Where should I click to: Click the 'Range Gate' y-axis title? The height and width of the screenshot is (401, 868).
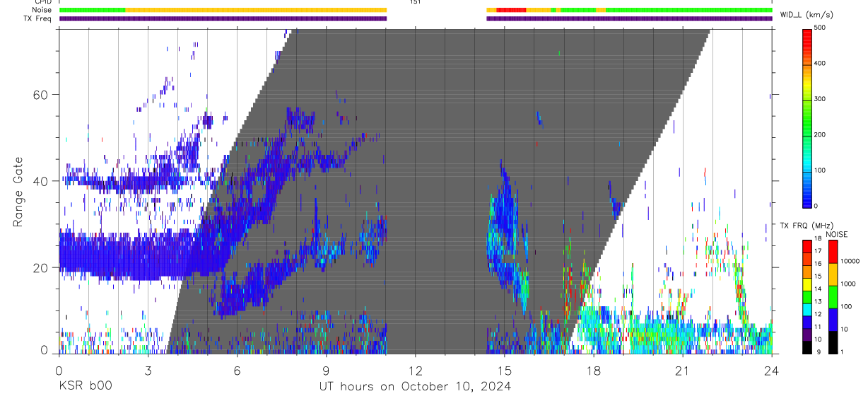[18, 192]
